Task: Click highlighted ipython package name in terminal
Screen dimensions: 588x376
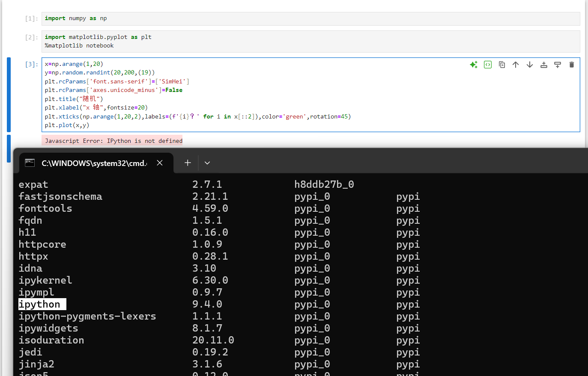Action: (x=39, y=304)
